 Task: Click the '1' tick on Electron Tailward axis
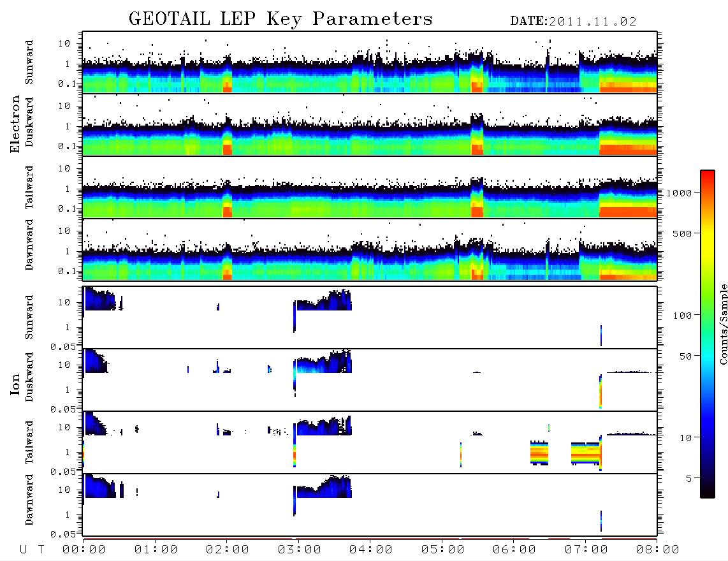[x=68, y=189]
